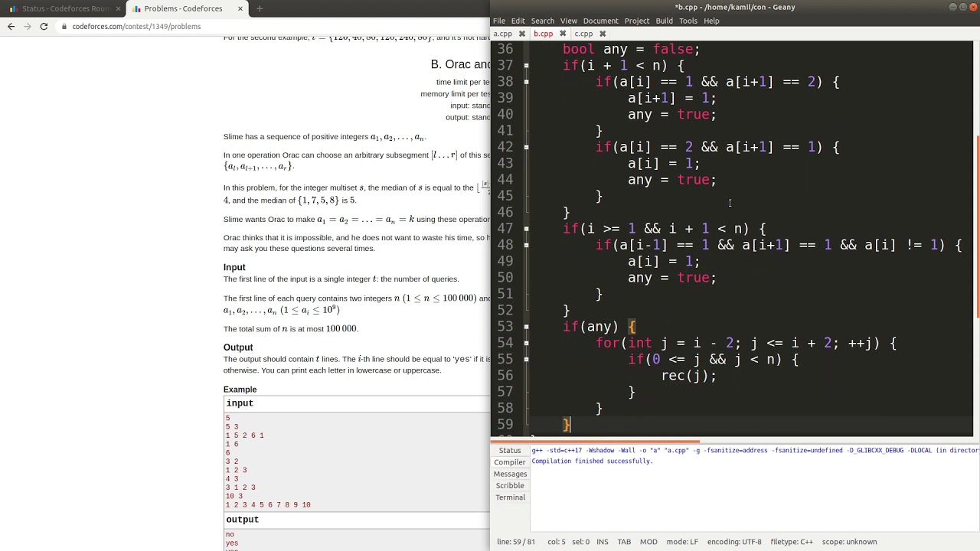The image size is (980, 551).
Task: Close the Status - Codeforces browser tab
Action: point(119,8)
